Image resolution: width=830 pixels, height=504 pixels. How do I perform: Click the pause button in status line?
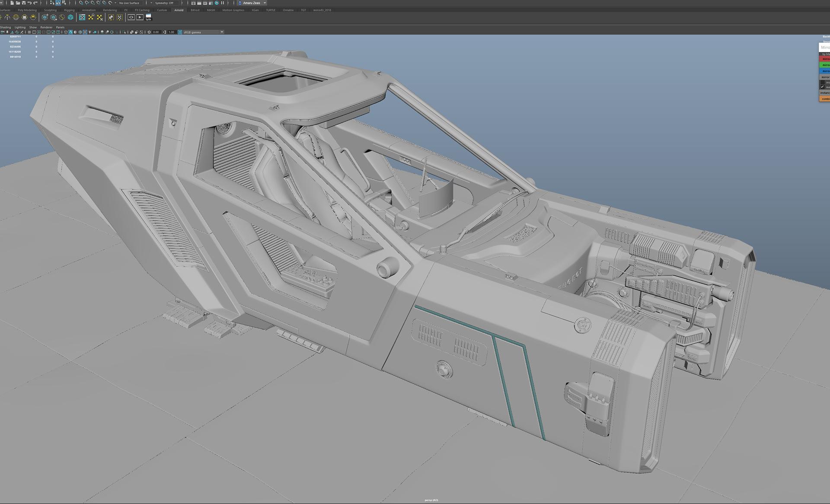point(223,3)
